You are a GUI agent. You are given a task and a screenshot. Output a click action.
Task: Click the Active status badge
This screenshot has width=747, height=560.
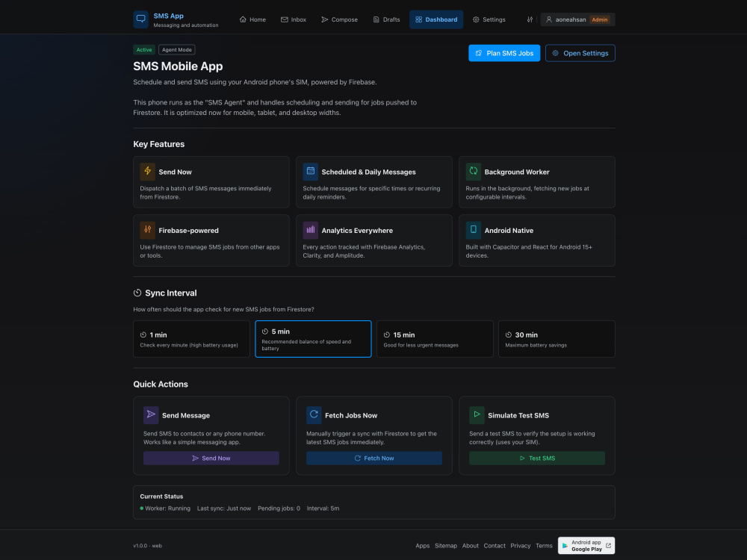[x=144, y=49]
